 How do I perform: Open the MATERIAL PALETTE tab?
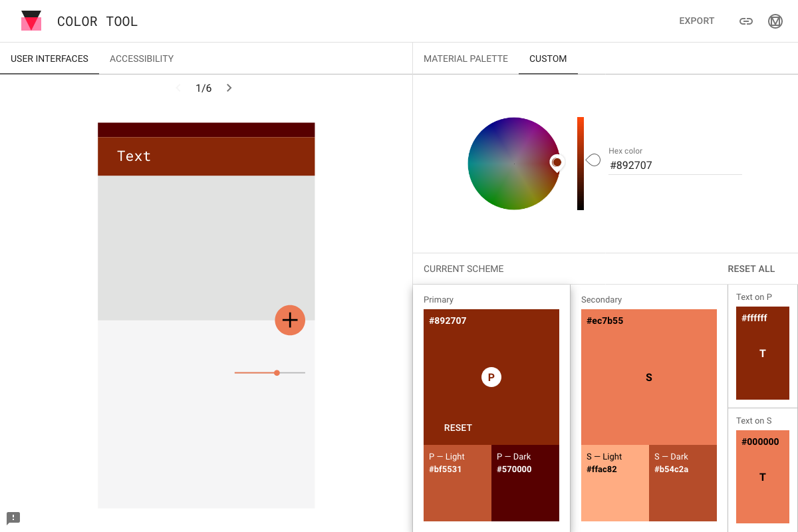(x=465, y=59)
